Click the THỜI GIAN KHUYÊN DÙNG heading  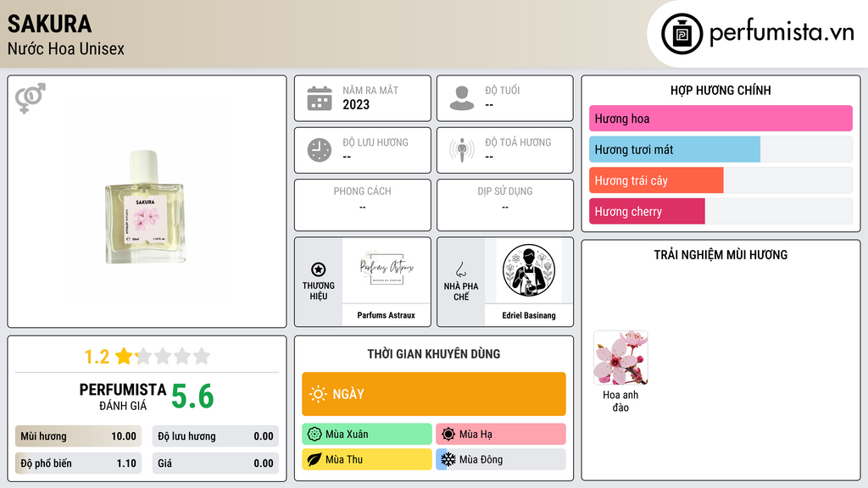coord(434,354)
